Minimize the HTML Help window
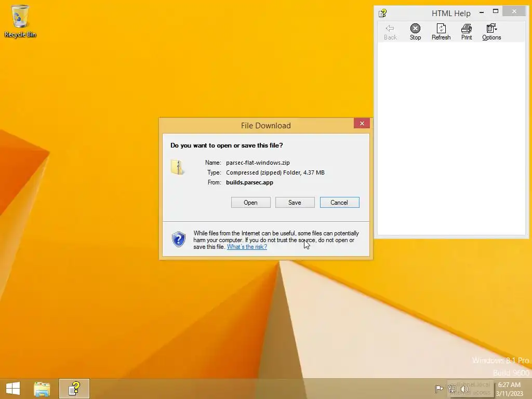 (x=482, y=12)
